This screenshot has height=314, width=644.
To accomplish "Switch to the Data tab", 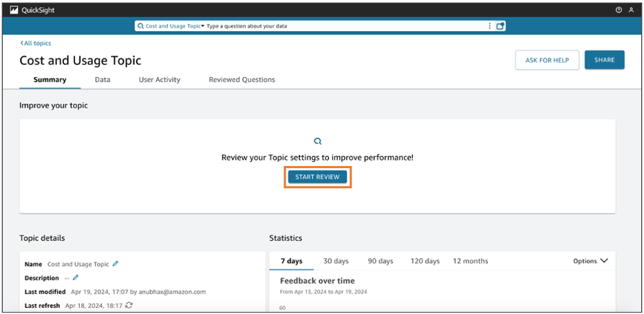I will [x=103, y=80].
